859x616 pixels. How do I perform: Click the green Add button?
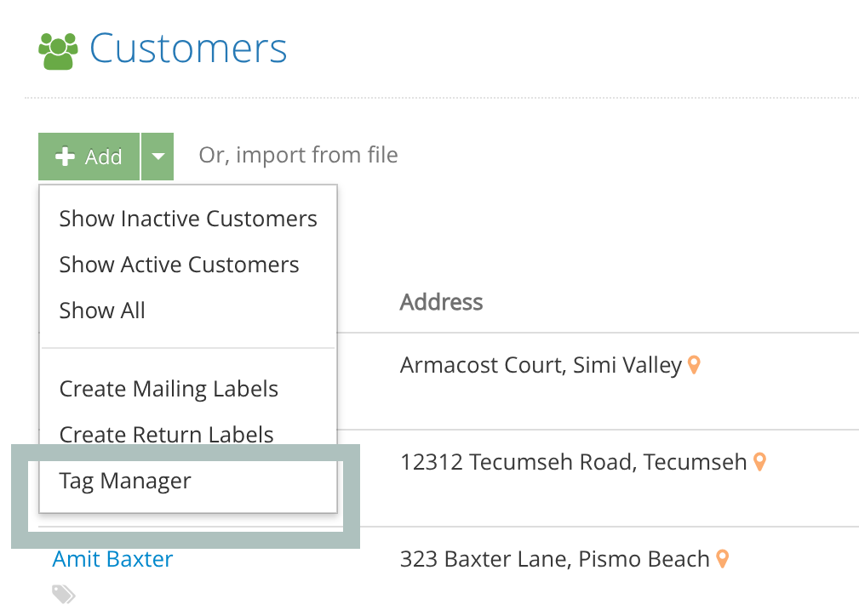[89, 156]
